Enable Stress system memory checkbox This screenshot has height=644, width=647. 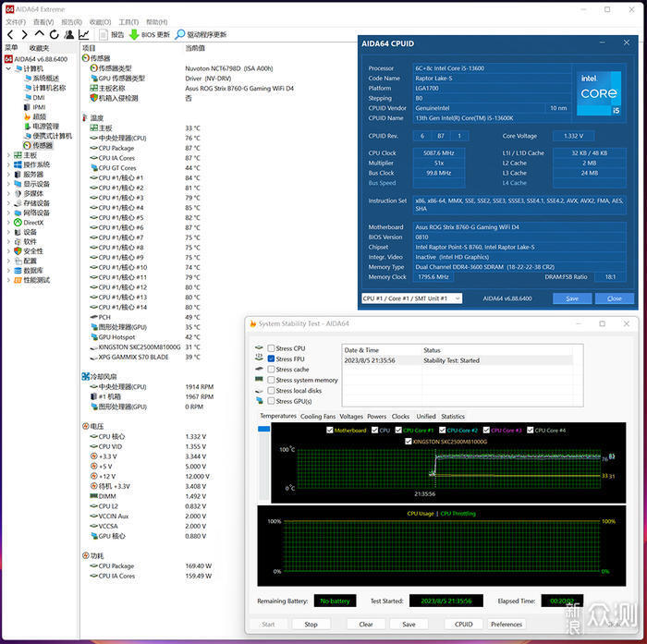click(271, 380)
